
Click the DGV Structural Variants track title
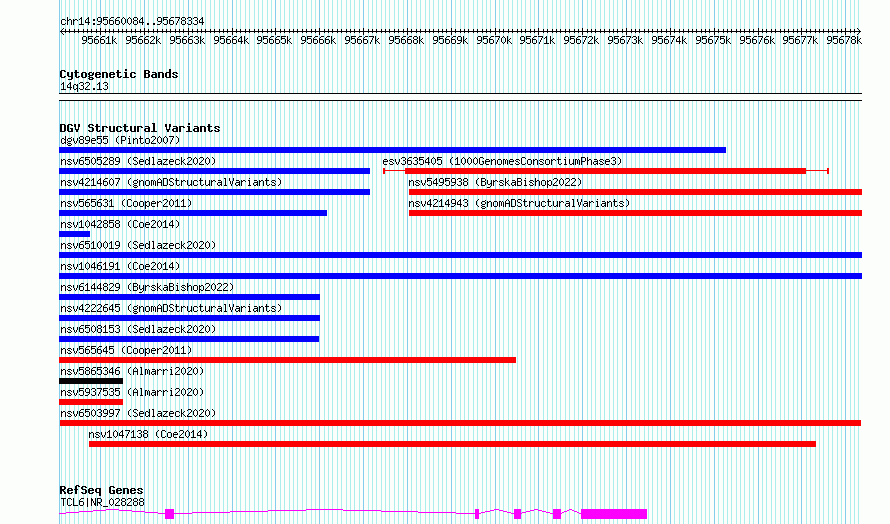[140, 128]
